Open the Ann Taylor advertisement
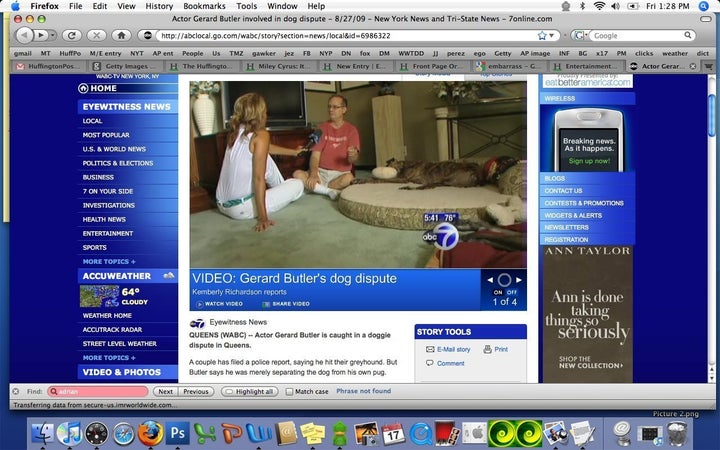Viewport: 720px width, 450px height. click(587, 314)
